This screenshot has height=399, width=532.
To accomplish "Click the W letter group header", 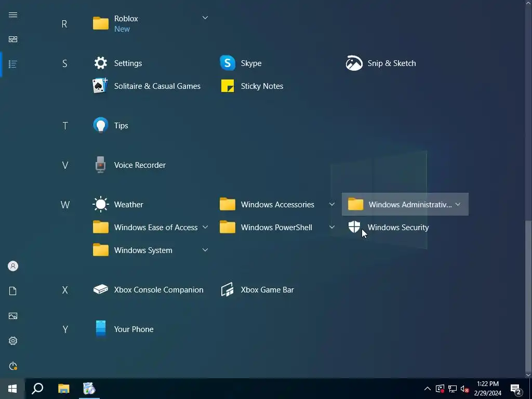I will tap(65, 205).
